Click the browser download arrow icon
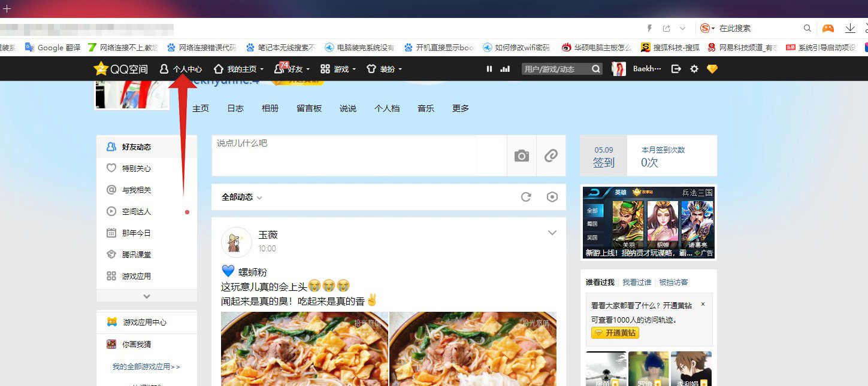The height and width of the screenshot is (386, 868). pyautogui.click(x=850, y=28)
